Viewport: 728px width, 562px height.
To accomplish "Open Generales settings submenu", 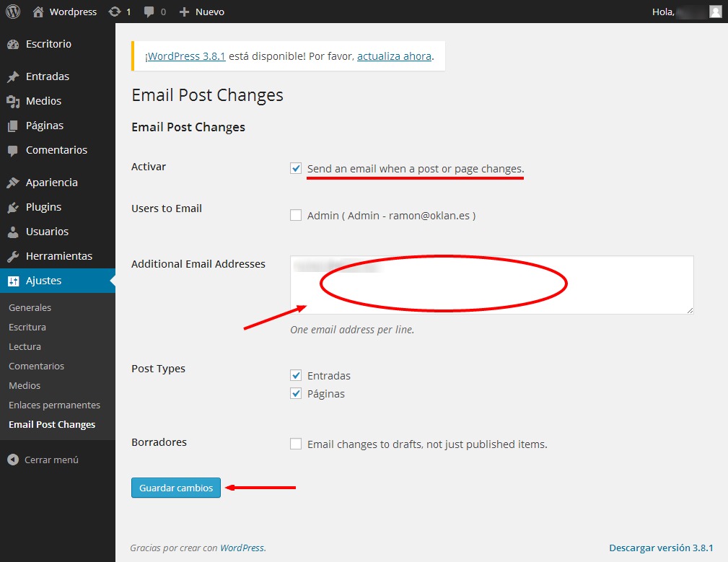I will click(x=30, y=307).
